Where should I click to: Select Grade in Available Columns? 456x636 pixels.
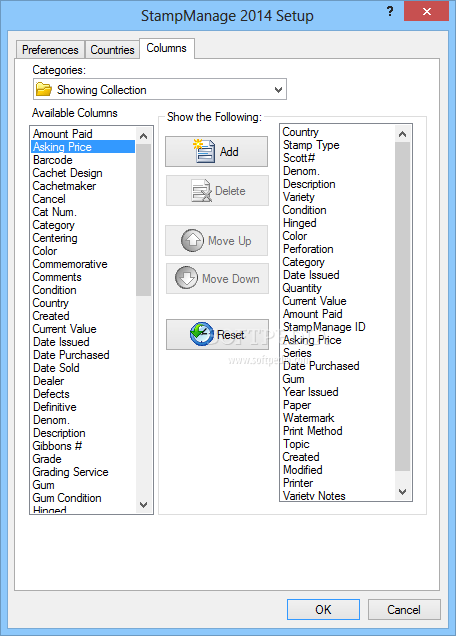pyautogui.click(x=83, y=459)
